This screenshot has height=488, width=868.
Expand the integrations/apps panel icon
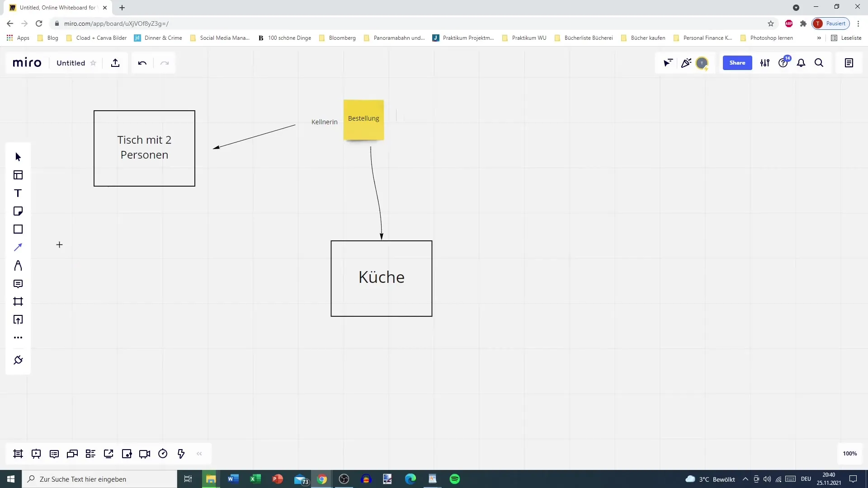tap(18, 360)
